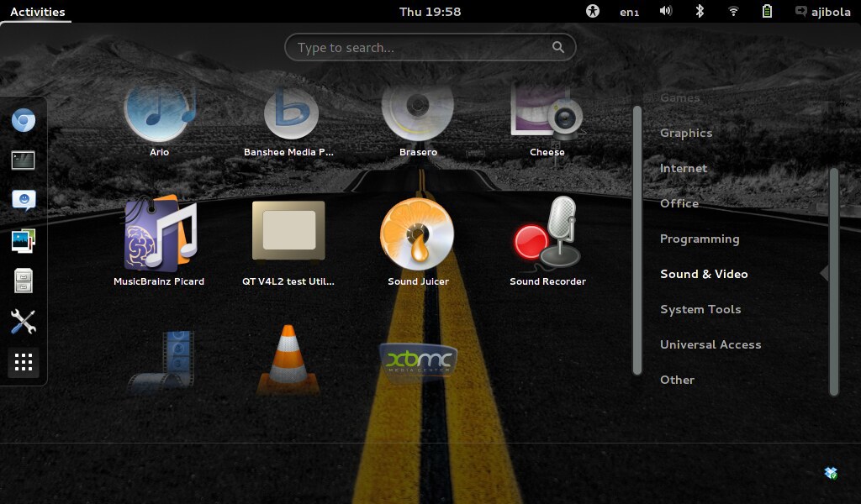Open the Wi-Fi network indicator
Viewport: 861px width, 504px height.
733,11
